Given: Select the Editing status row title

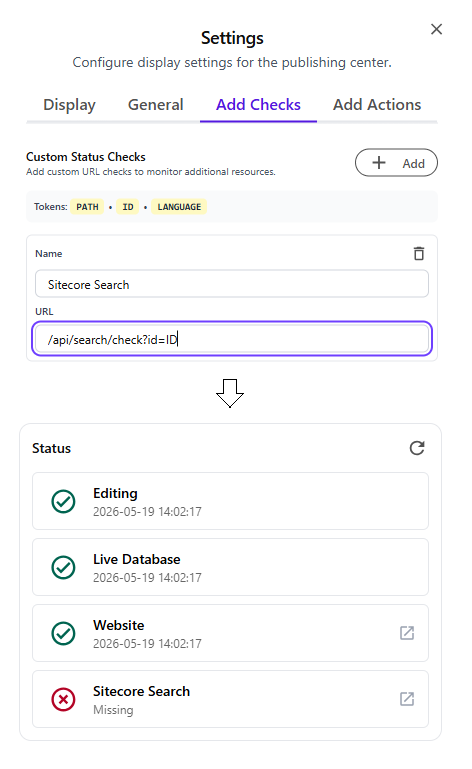Looking at the screenshot, I should coord(115,493).
